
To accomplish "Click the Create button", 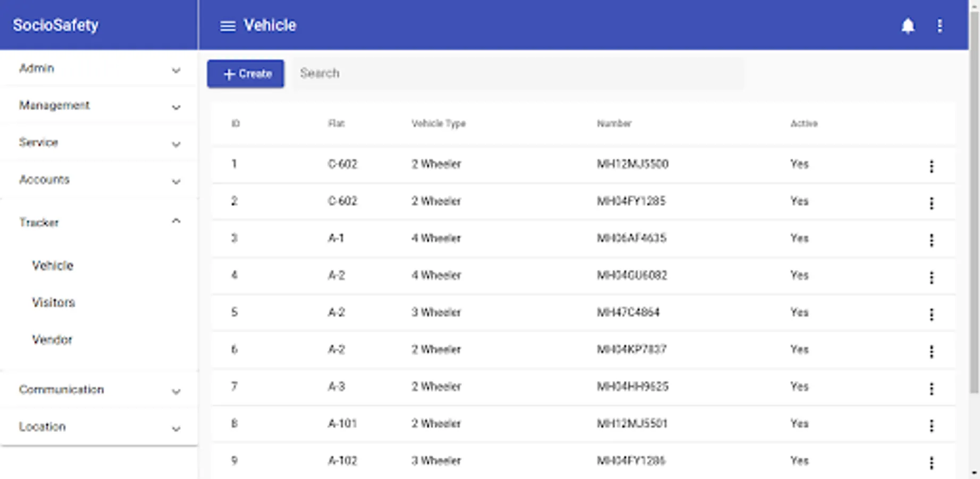I will pyautogui.click(x=246, y=73).
